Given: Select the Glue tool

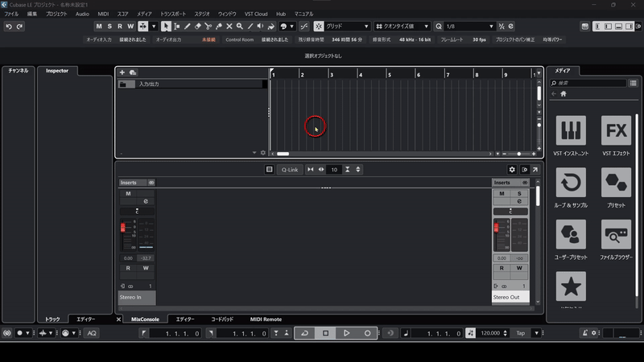Looking at the screenshot, I should pos(219,27).
